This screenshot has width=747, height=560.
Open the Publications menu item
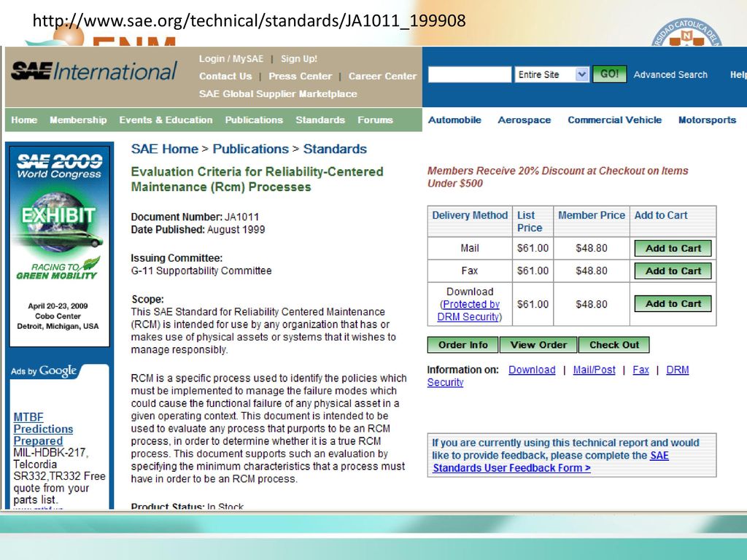tap(254, 120)
